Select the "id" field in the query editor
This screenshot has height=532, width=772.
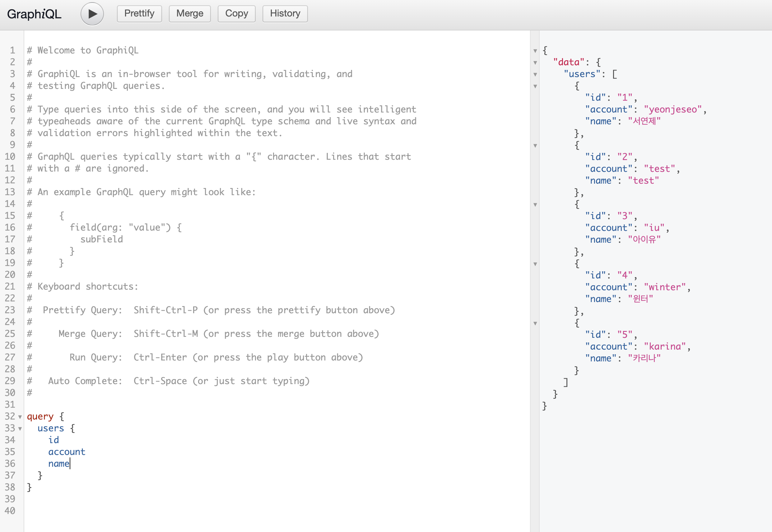tap(53, 440)
